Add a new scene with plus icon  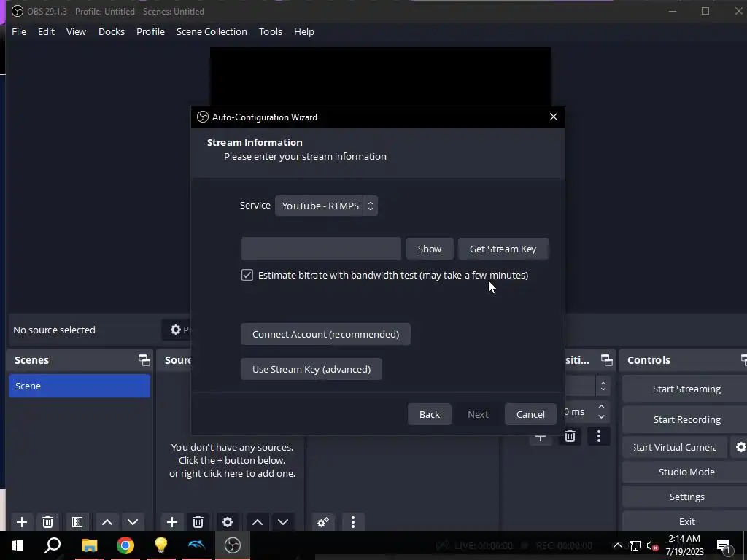(x=22, y=522)
